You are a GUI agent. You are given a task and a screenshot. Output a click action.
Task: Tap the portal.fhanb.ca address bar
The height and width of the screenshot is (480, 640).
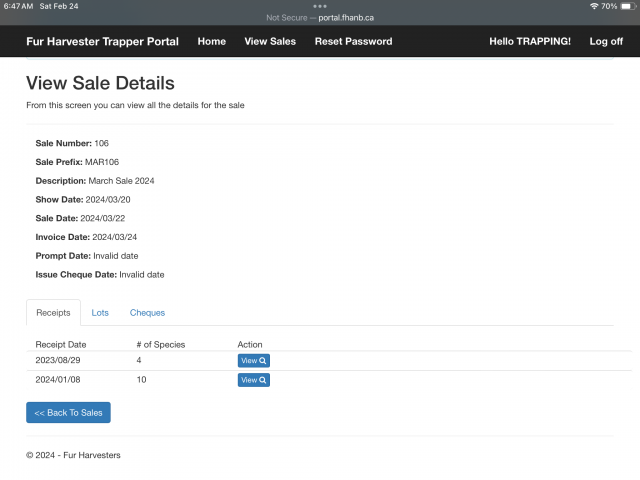click(320, 18)
